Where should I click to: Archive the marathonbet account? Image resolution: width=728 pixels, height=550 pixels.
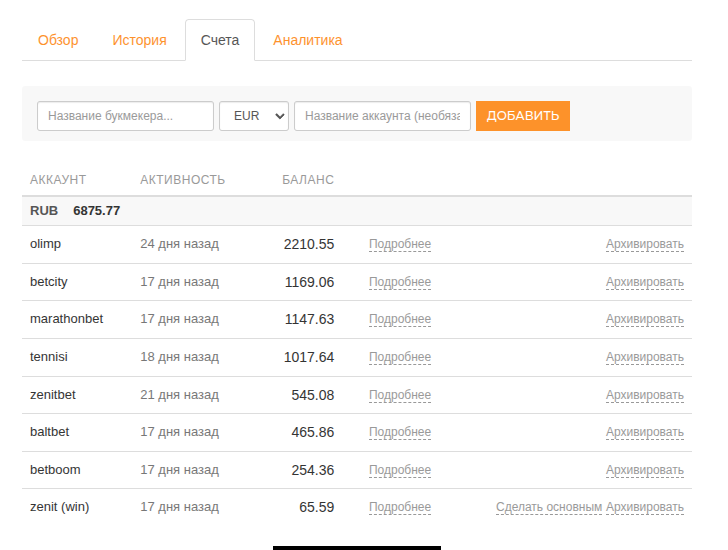coord(644,319)
